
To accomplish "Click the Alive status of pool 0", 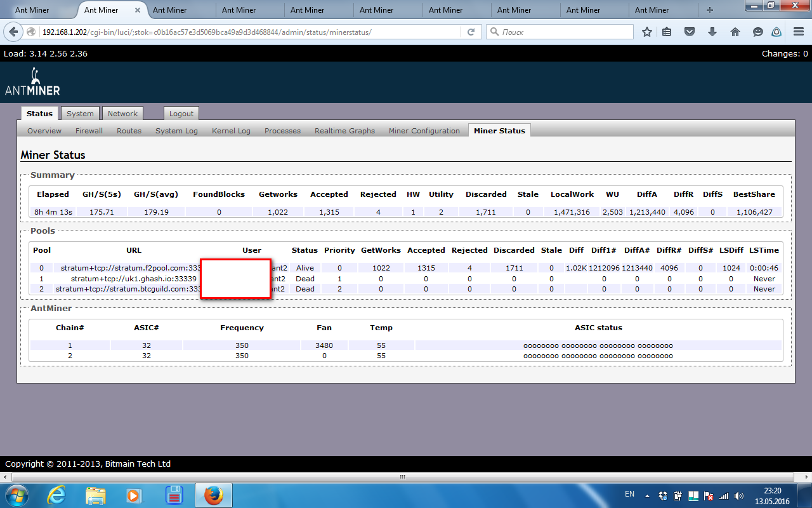I will pyautogui.click(x=305, y=268).
